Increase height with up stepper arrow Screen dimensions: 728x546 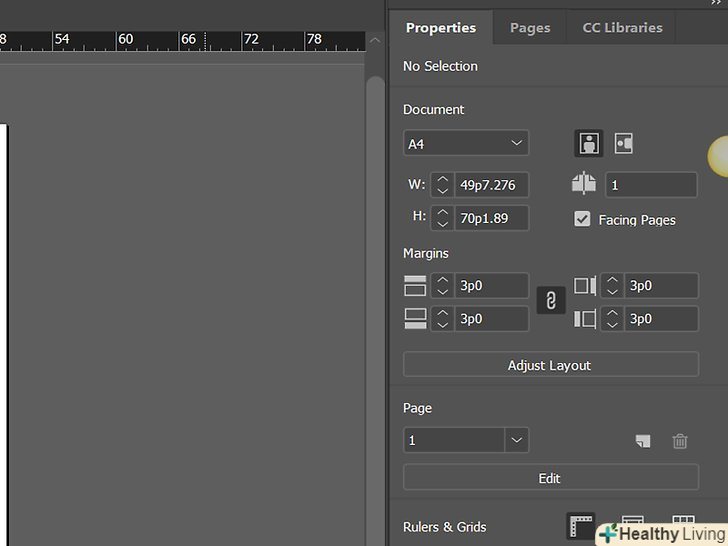[442, 212]
